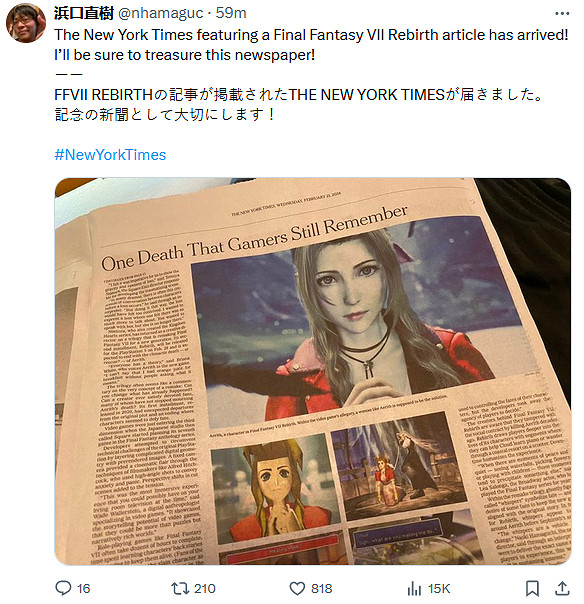Click the 15K views count
The height and width of the screenshot is (604, 584).
point(439,589)
